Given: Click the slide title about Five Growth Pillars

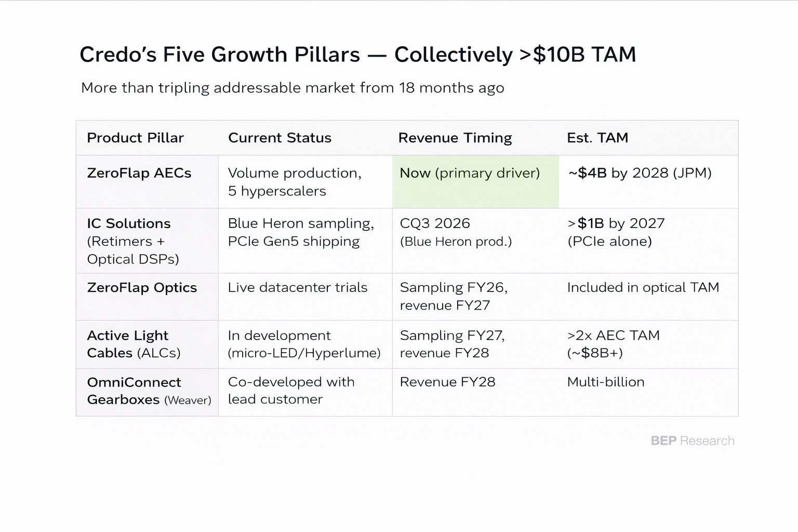Looking at the screenshot, I should click(357, 55).
